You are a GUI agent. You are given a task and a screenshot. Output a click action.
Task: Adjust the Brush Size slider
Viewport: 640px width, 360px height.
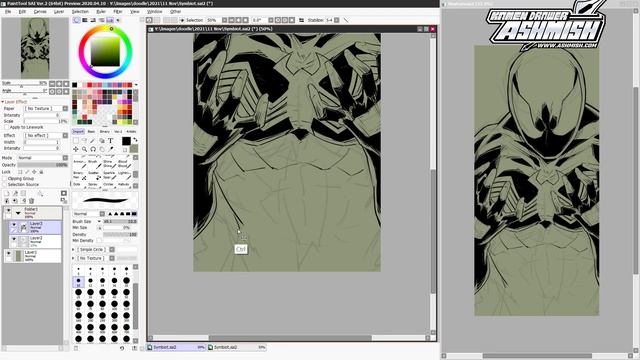click(x=120, y=221)
